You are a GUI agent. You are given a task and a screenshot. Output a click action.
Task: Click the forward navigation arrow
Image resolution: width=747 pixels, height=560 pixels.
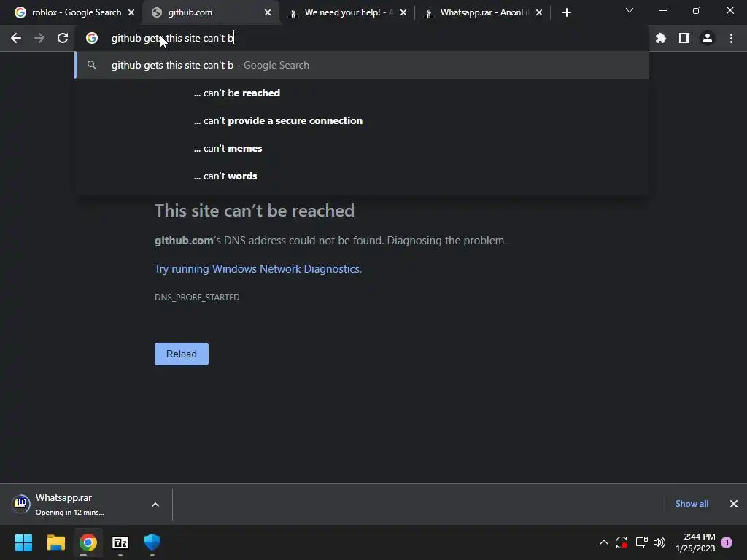click(39, 38)
